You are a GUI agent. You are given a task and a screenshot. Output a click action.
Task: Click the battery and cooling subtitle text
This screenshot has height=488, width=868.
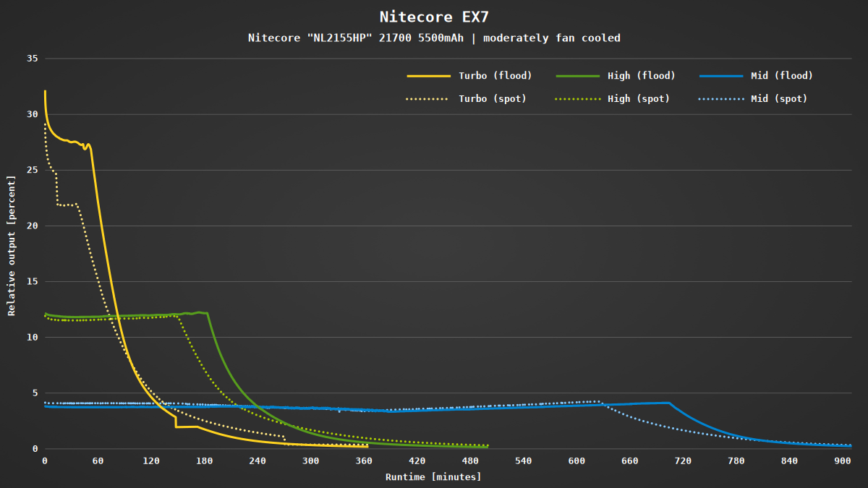[x=434, y=38]
